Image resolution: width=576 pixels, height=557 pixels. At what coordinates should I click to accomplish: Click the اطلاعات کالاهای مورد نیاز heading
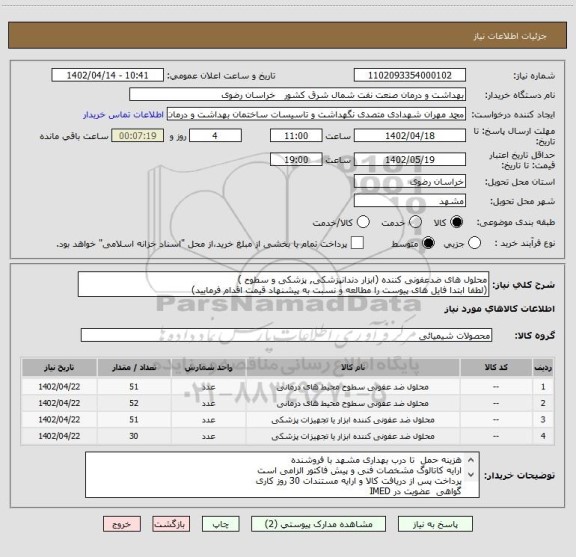(x=499, y=309)
